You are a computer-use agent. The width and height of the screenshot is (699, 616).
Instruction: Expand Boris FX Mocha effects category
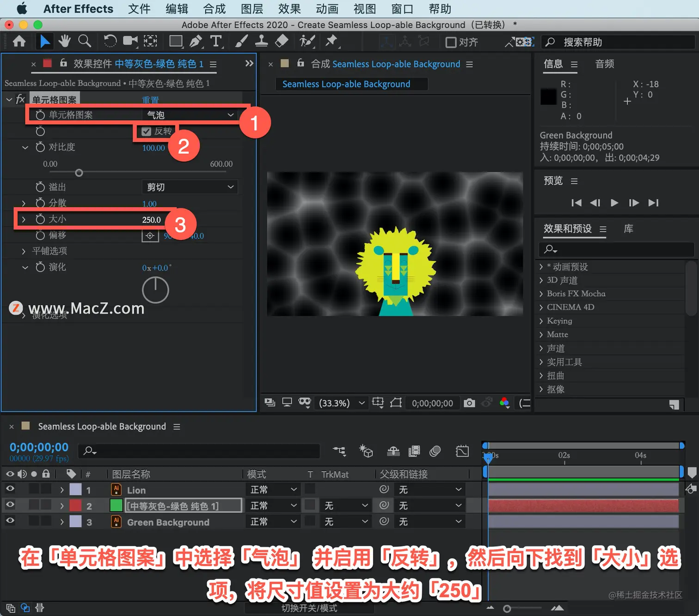point(541,294)
